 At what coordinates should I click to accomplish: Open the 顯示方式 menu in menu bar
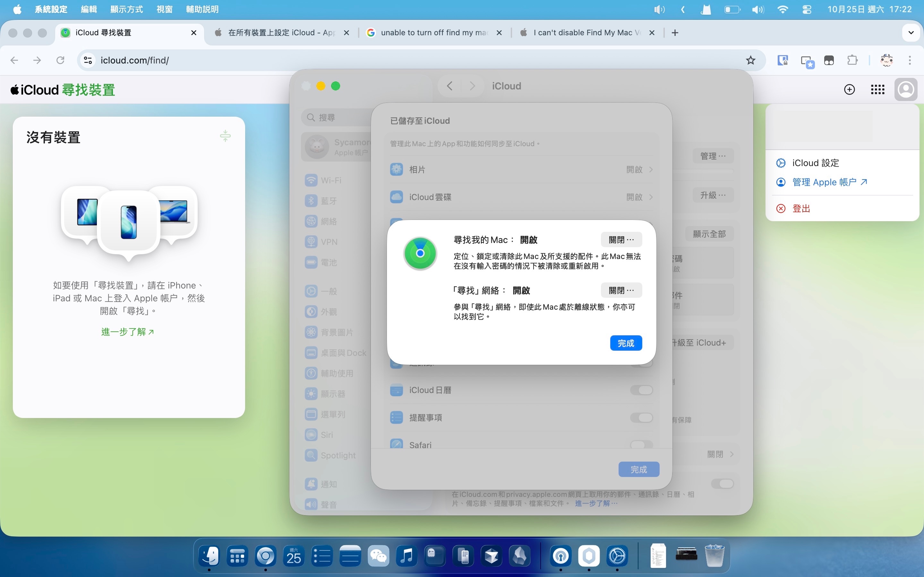click(x=126, y=9)
